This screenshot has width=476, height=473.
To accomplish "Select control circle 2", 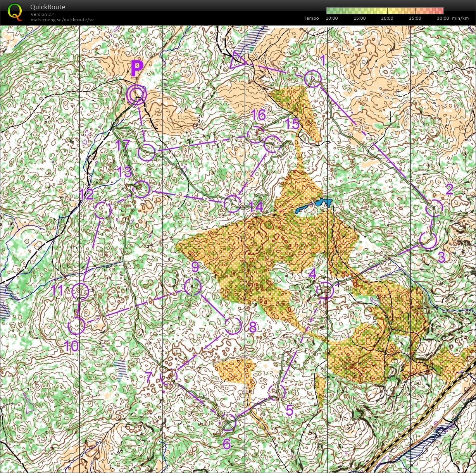I will click(x=434, y=208).
